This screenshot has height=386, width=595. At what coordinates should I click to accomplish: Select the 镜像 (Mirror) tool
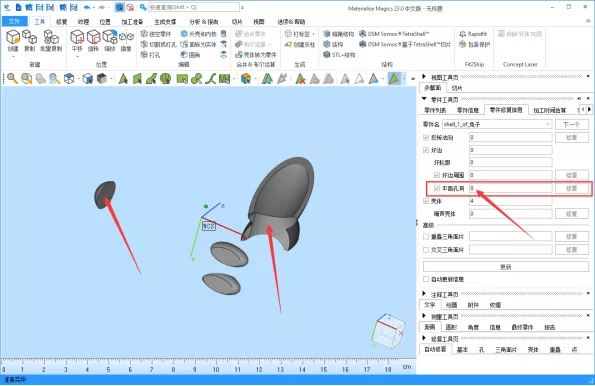(x=126, y=41)
